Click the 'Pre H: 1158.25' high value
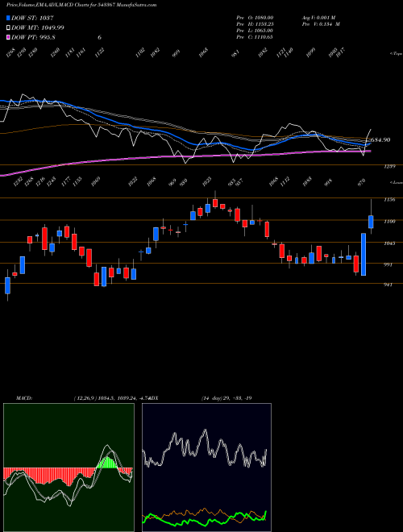The height and width of the screenshot is (532, 403). 255,23
